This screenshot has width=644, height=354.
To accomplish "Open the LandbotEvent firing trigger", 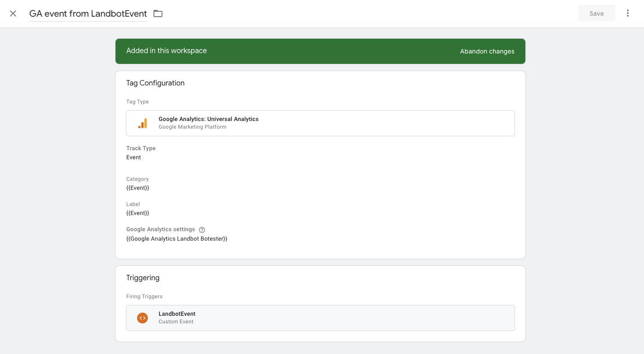I will click(x=320, y=318).
